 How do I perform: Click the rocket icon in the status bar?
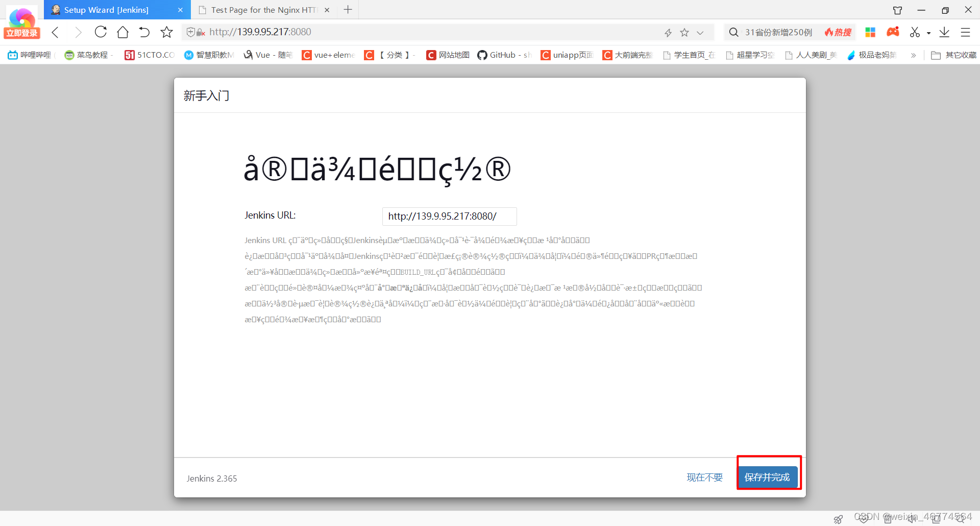(x=838, y=519)
